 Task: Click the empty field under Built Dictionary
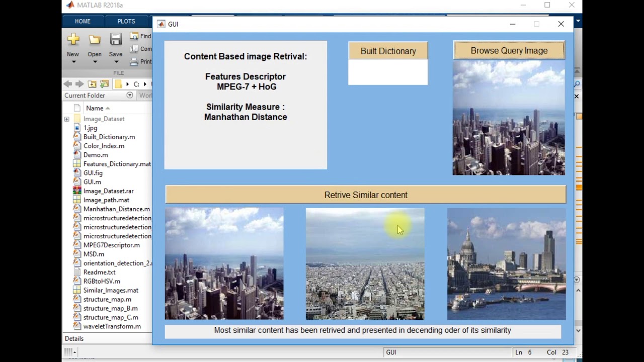(x=388, y=73)
